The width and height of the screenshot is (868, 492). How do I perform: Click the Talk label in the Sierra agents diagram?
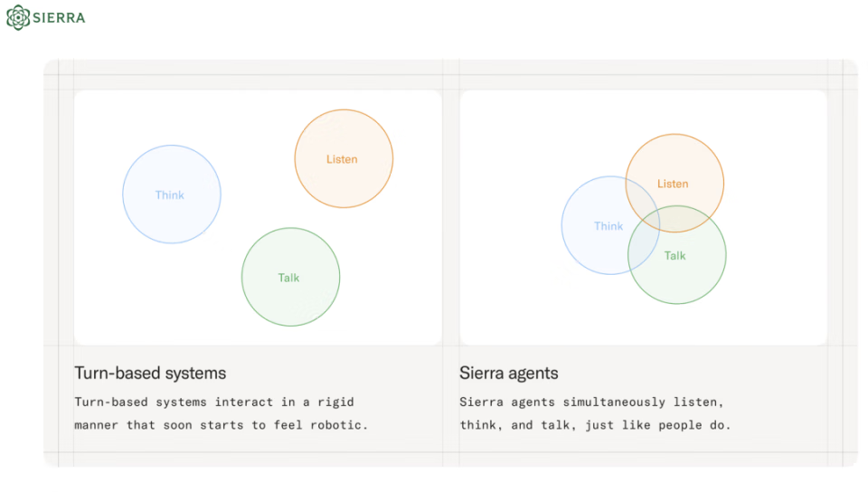(x=675, y=256)
